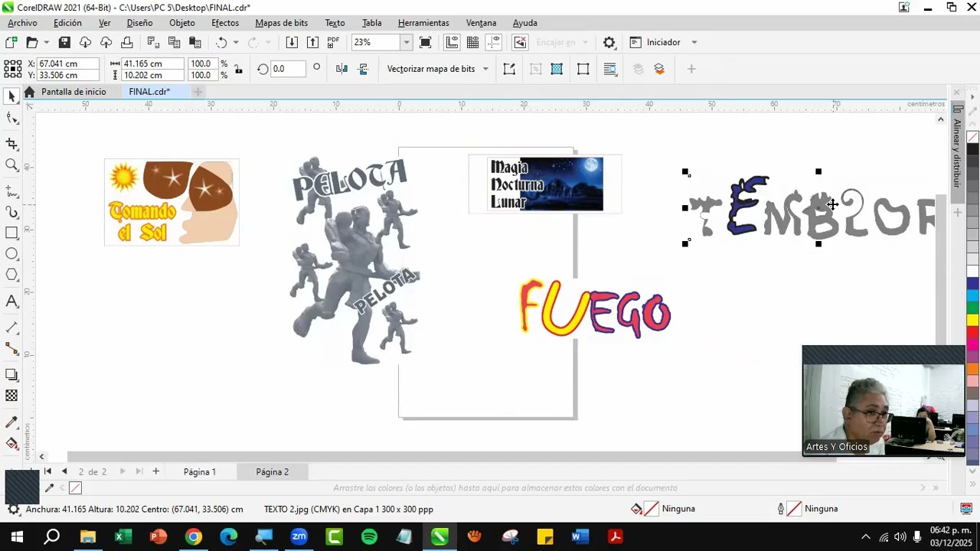This screenshot has width=980, height=551.
Task: Open Zoom app in taskbar
Action: (x=299, y=537)
